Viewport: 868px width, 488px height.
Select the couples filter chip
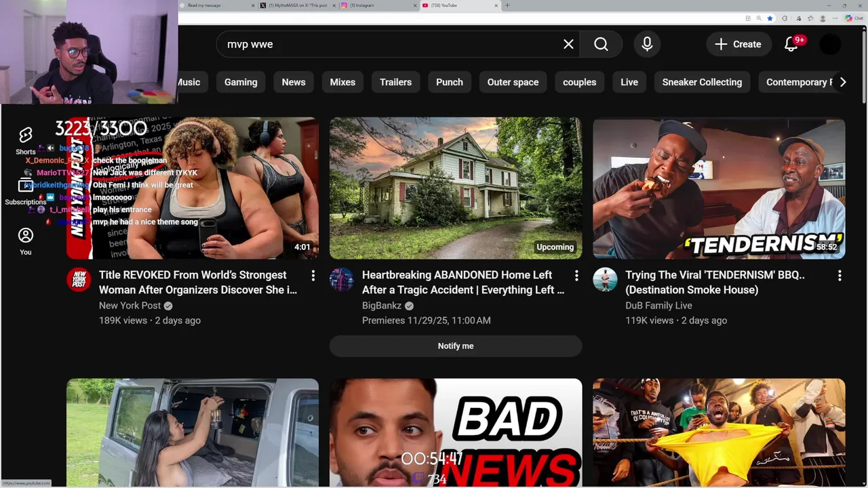(x=579, y=82)
